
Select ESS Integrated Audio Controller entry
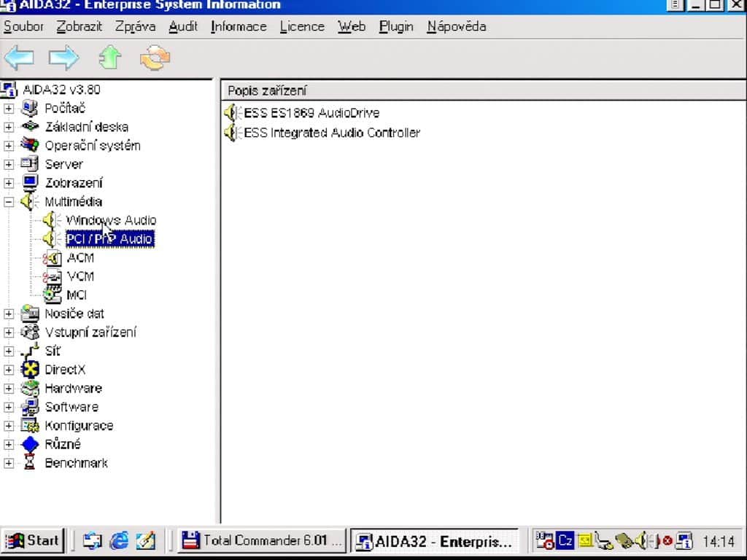coord(332,133)
